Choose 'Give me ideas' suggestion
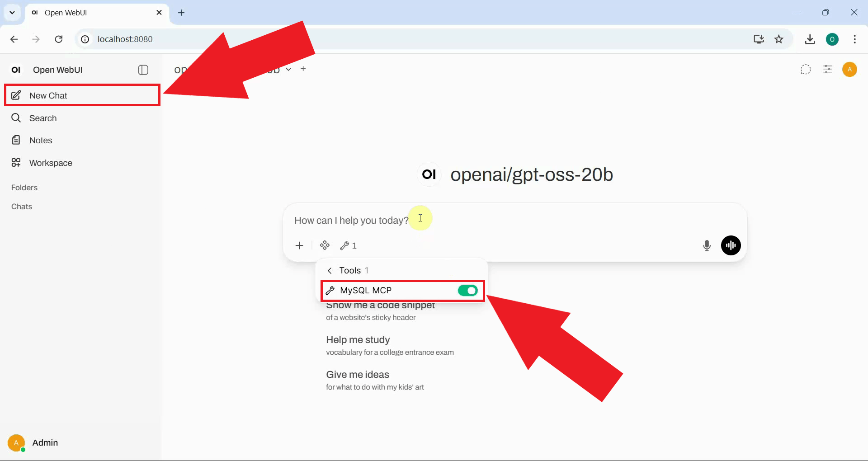Viewport: 868px width, 461px height. [x=375, y=380]
